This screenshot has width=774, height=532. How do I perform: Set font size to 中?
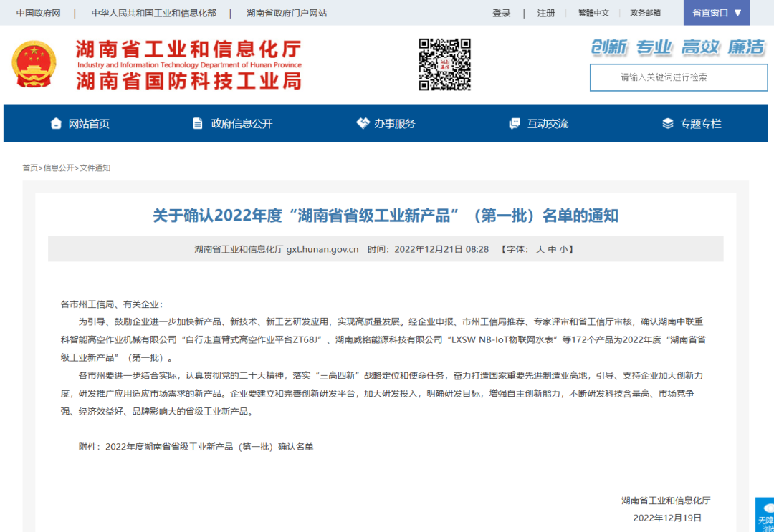pos(552,249)
